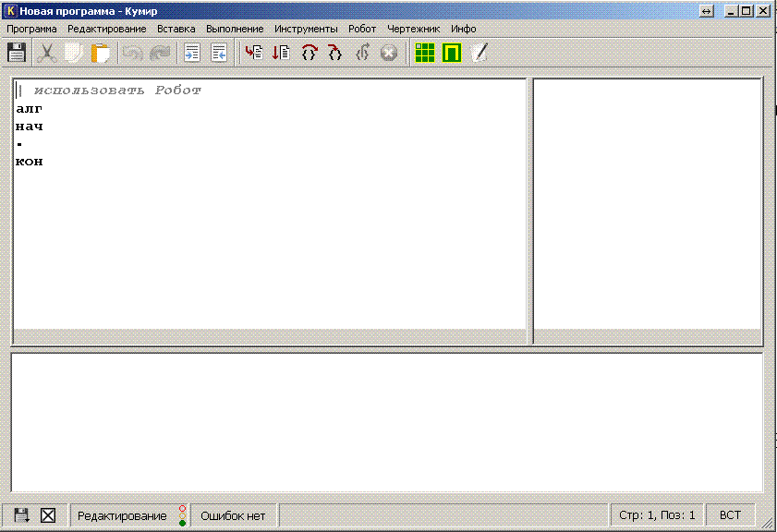Screen dimensions: 777x532
Task: Redo edit with right arrow icon
Action: coord(160,53)
